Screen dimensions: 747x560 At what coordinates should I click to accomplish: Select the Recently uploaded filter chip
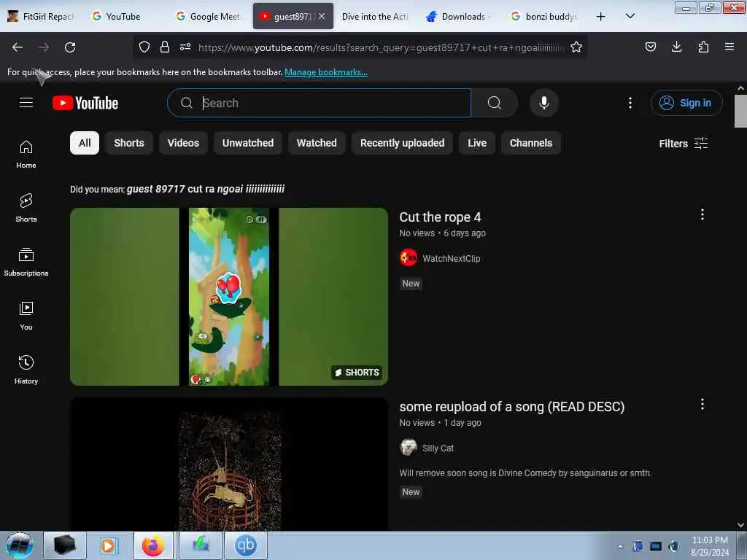402,143
